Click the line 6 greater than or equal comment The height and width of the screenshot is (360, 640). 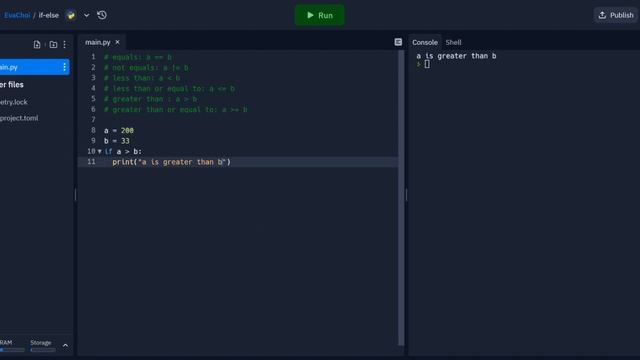tap(176, 109)
